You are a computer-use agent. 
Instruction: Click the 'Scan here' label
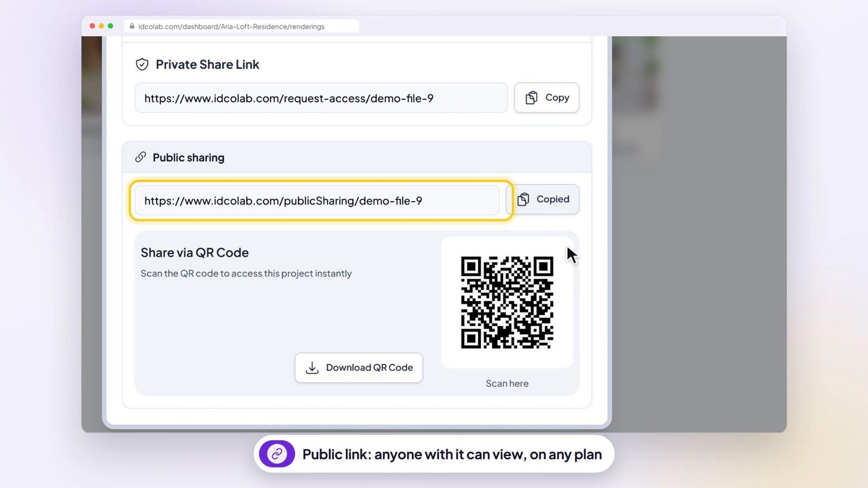(x=507, y=383)
